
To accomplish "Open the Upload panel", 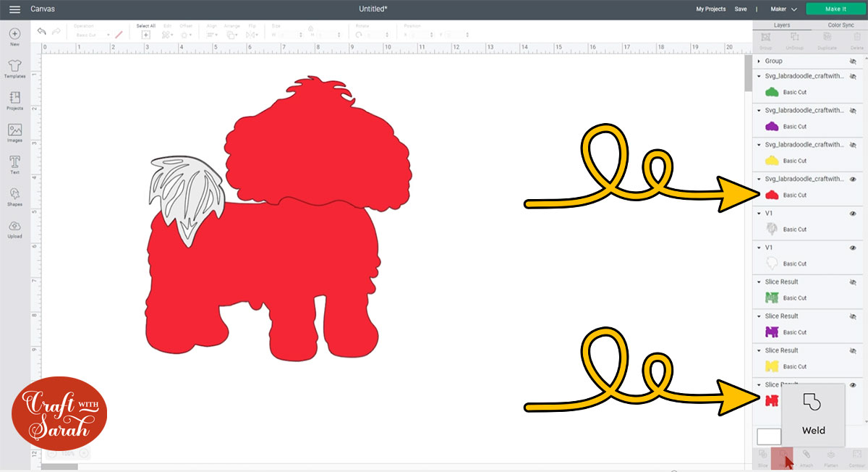I will (14, 228).
